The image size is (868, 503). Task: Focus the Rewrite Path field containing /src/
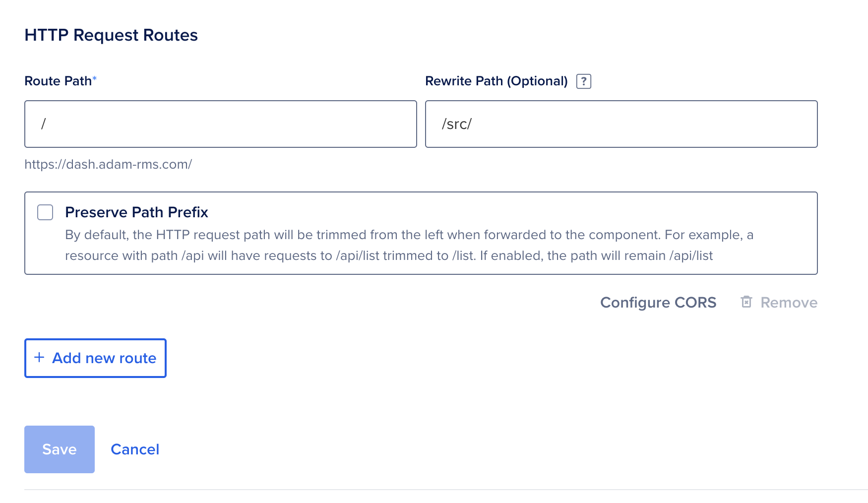621,124
